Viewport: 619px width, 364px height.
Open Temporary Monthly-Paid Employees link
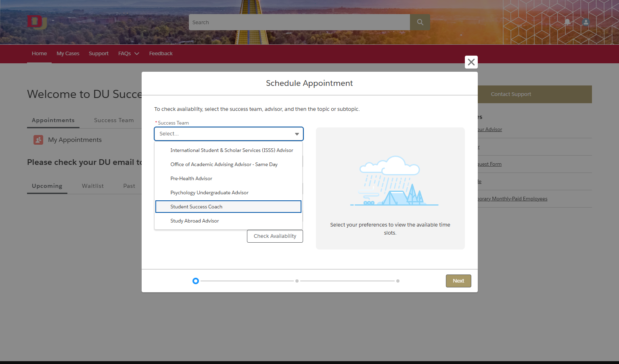pyautogui.click(x=512, y=199)
